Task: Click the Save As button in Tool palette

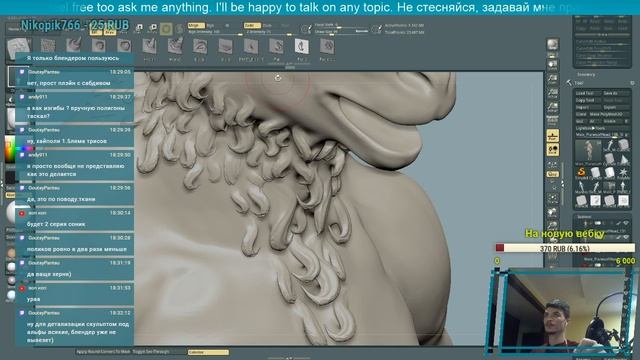Action: pos(616,93)
